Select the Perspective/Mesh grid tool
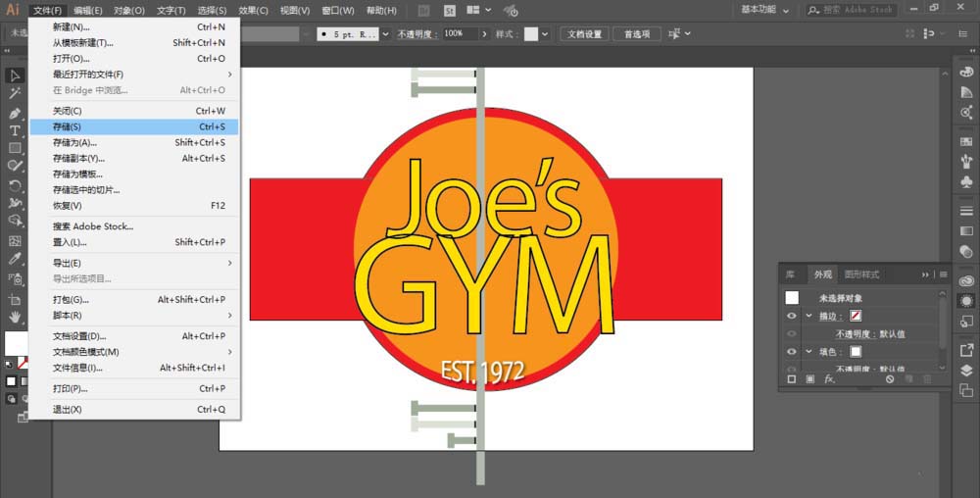This screenshot has height=498, width=980. 15,240
